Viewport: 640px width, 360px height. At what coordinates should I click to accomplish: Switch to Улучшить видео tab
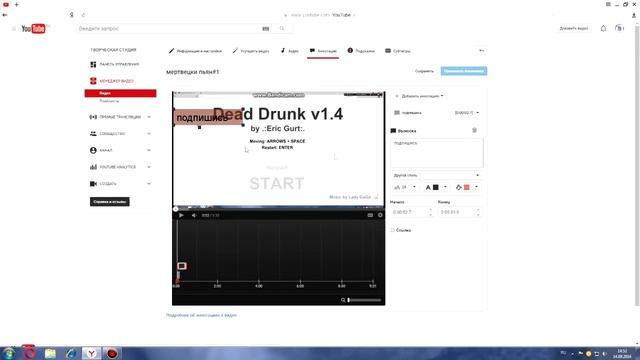point(251,51)
